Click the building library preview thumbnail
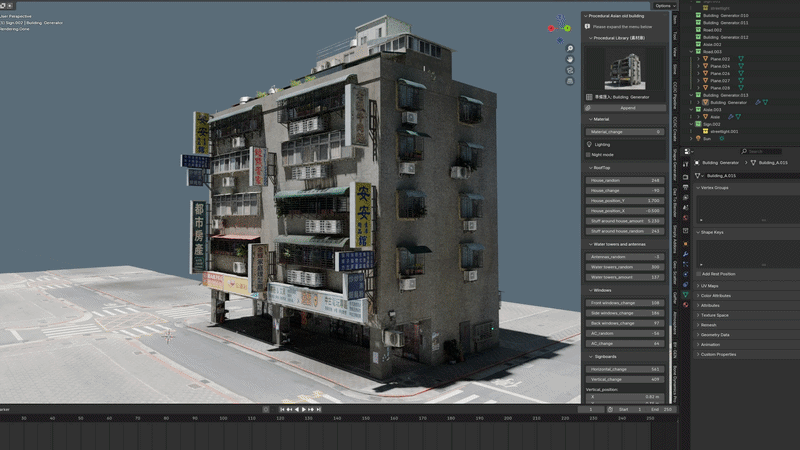 pyautogui.click(x=625, y=69)
